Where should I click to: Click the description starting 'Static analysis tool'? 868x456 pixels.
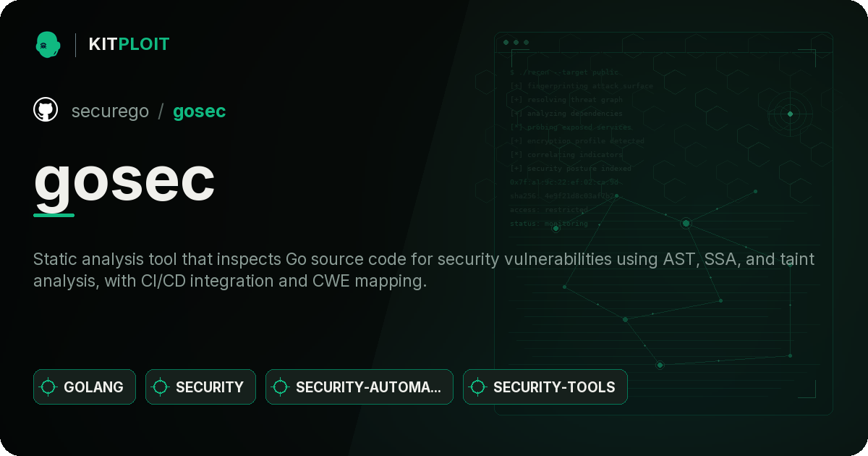pyautogui.click(x=424, y=270)
